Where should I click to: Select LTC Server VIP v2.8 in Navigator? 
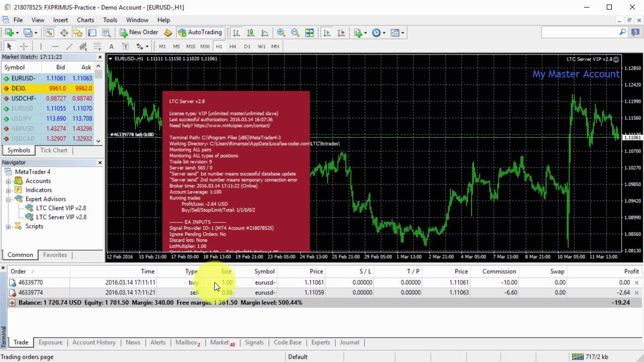(x=61, y=217)
